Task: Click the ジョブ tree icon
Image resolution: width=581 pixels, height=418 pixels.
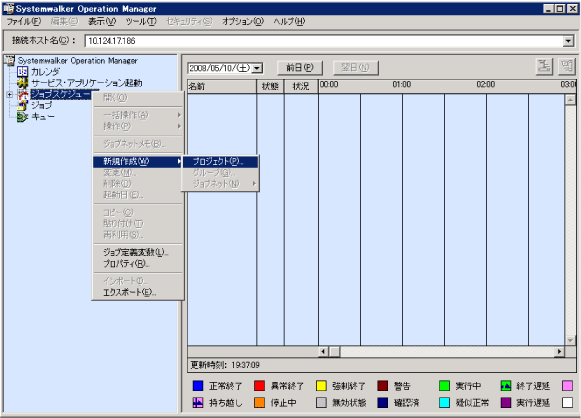Action: [23, 105]
